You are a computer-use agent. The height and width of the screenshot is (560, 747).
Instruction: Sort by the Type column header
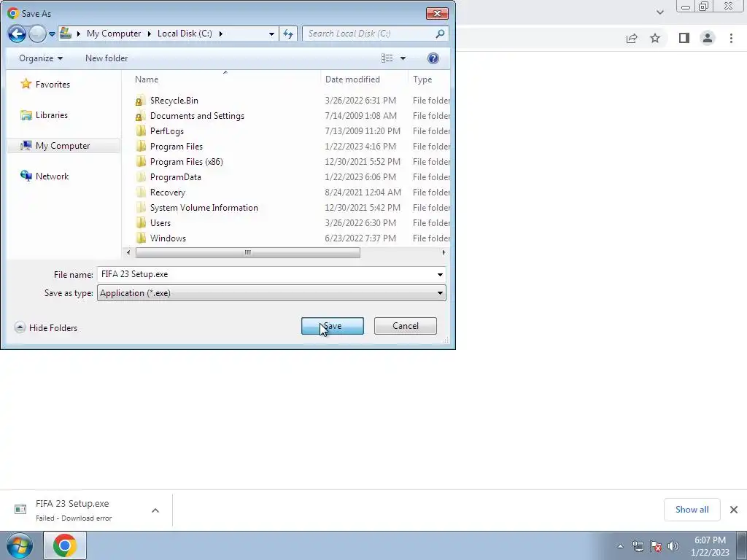click(x=422, y=79)
